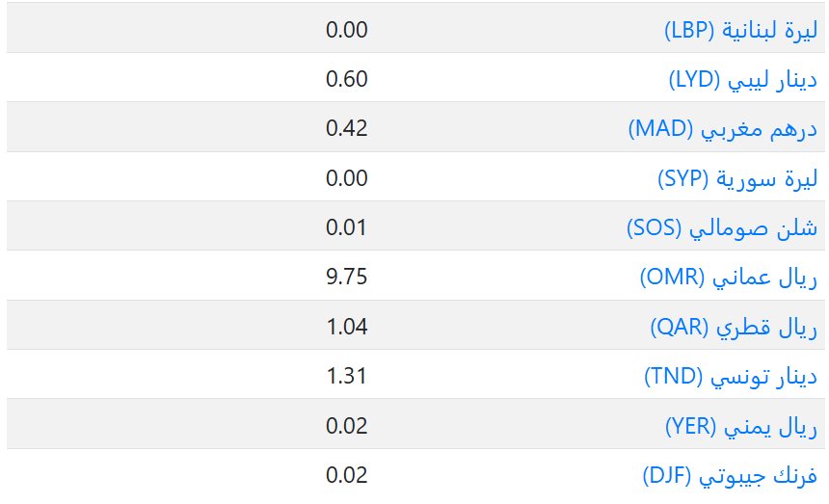Image resolution: width=829 pixels, height=504 pixels.
Task: Click the Libyan dinar (LYD) link
Action: (742, 79)
